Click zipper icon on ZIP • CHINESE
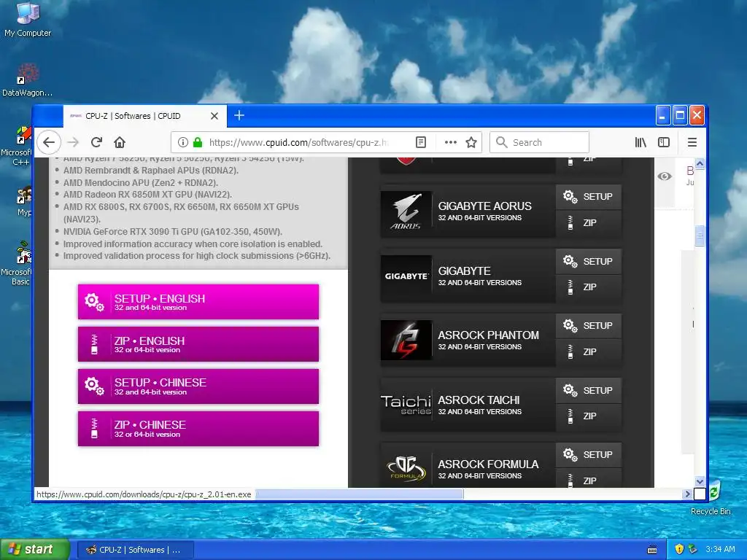 tap(94, 429)
